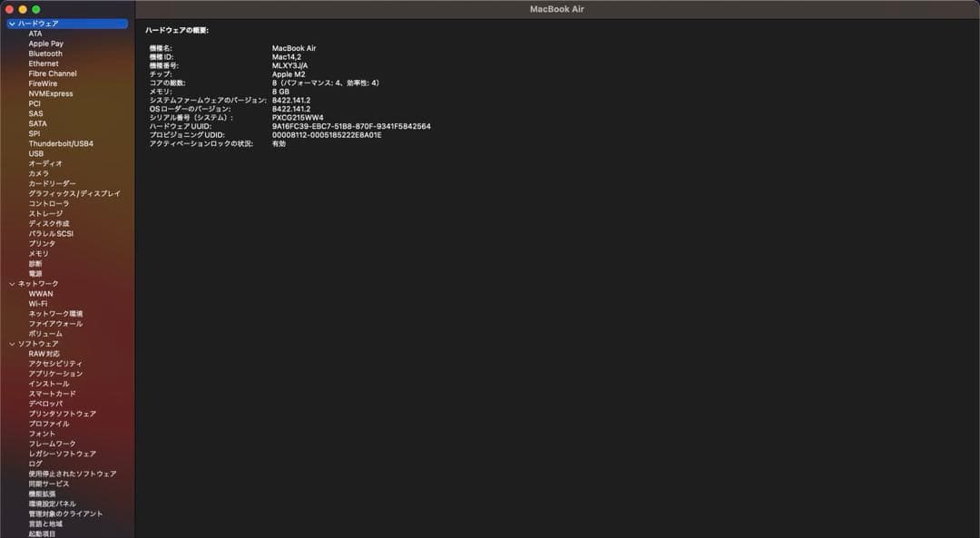The image size is (980, 538).
Task: Click hardware UUID starting with 9A16FC39
Action: coord(351,126)
